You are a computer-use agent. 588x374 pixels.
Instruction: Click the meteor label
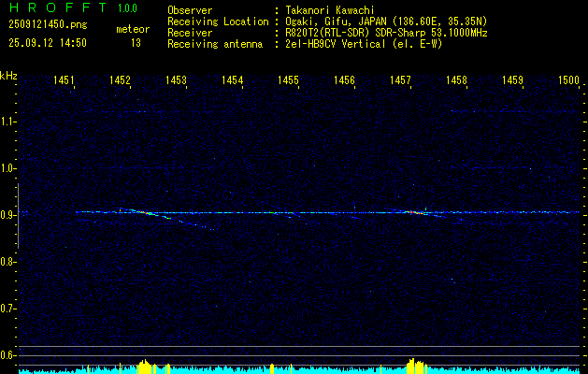click(133, 29)
